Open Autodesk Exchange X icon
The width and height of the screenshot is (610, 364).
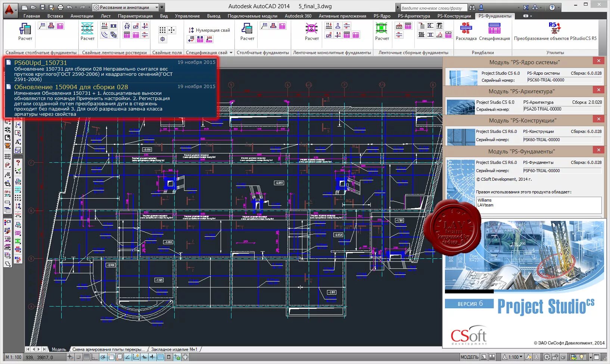pos(526,7)
